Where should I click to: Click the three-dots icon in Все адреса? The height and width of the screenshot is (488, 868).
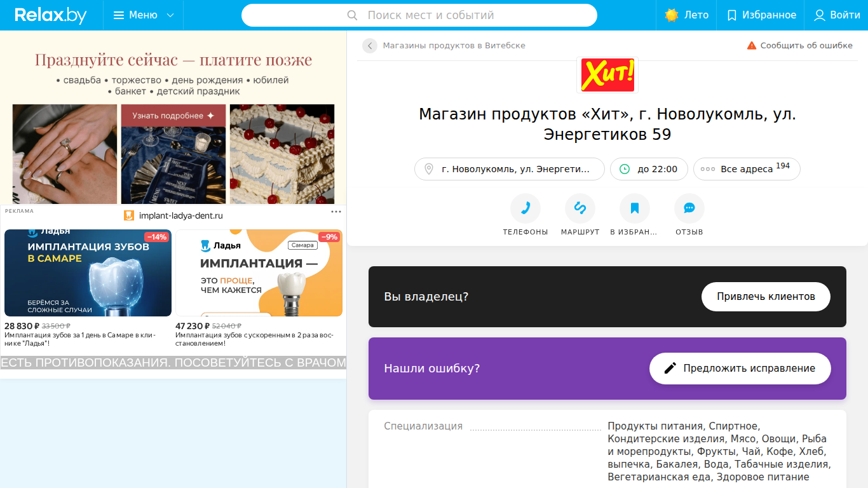(x=709, y=170)
